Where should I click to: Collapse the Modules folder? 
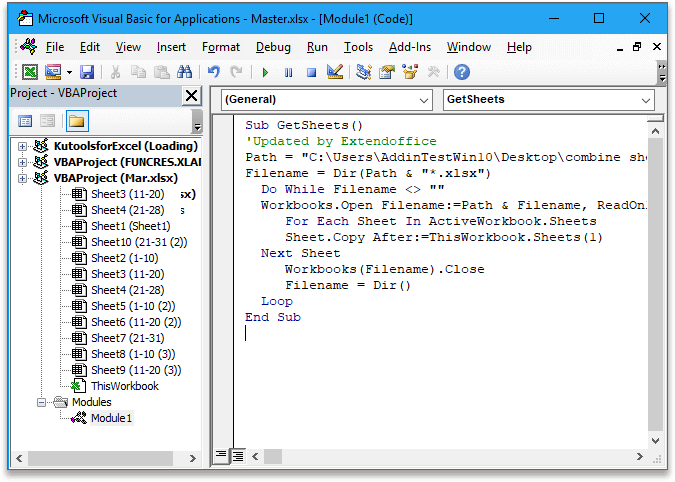click(x=41, y=402)
